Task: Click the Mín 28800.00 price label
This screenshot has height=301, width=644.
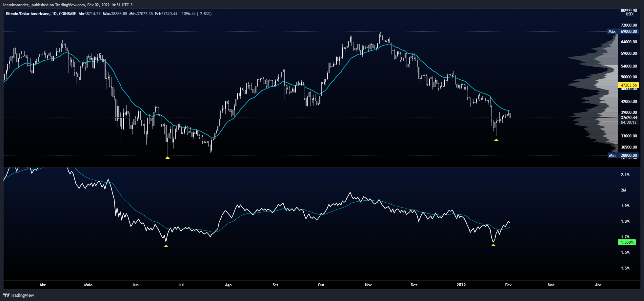Action: tap(623, 155)
